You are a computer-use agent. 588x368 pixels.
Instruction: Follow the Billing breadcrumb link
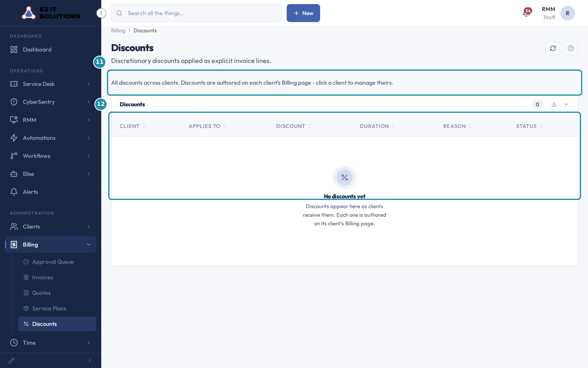click(x=118, y=31)
